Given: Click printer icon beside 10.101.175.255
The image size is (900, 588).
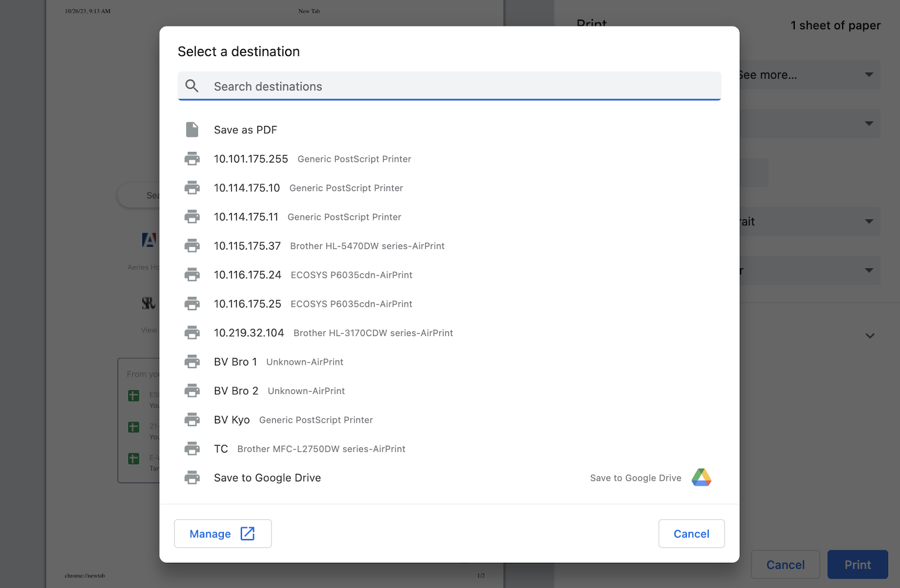Looking at the screenshot, I should point(192,159).
